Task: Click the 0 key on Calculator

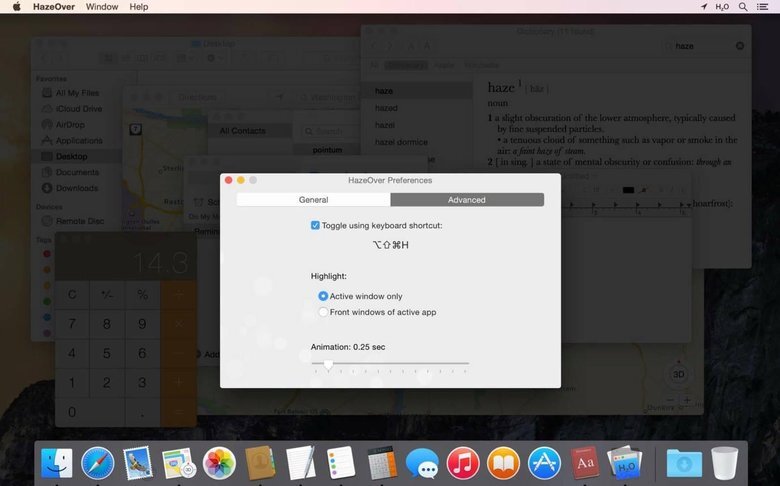Action: [x=90, y=412]
